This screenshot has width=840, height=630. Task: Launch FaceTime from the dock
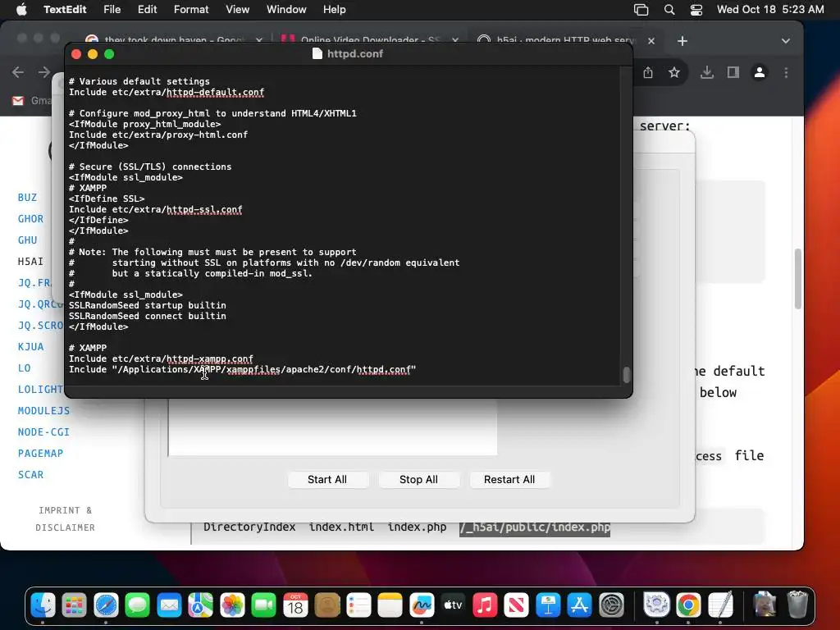[x=264, y=606]
